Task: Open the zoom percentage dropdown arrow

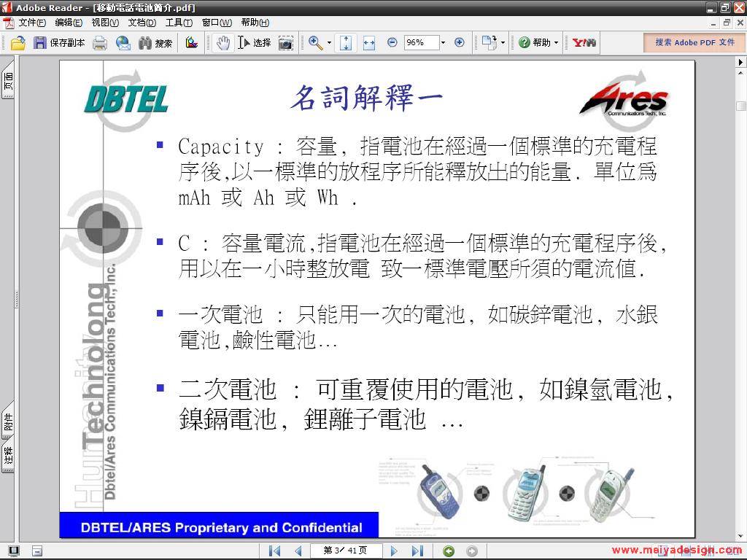Action: coord(443,43)
